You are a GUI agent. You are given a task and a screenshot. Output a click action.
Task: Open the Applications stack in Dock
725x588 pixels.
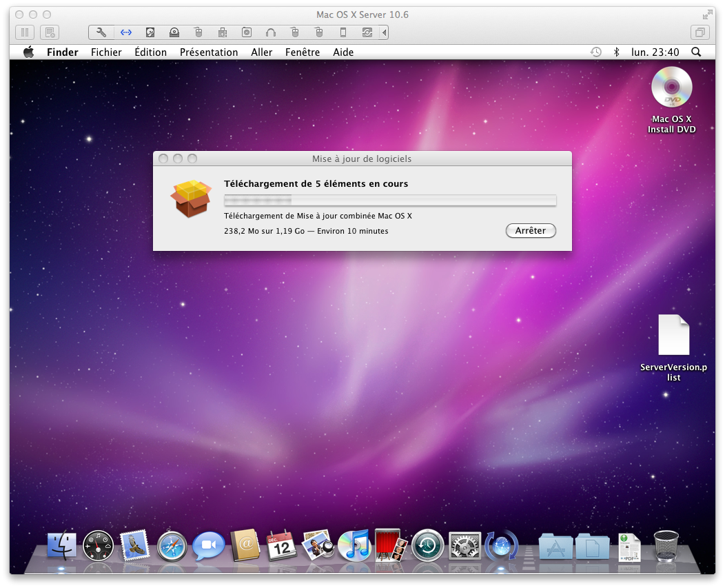[555, 547]
